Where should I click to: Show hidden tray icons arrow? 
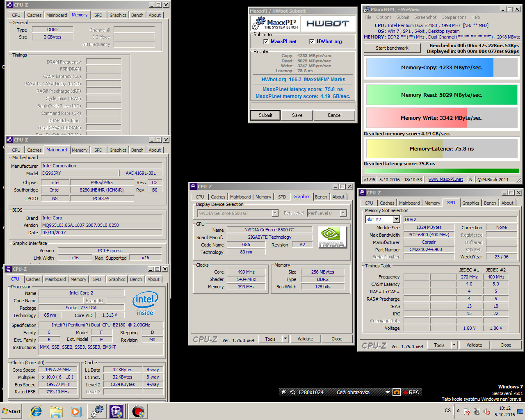458,411
